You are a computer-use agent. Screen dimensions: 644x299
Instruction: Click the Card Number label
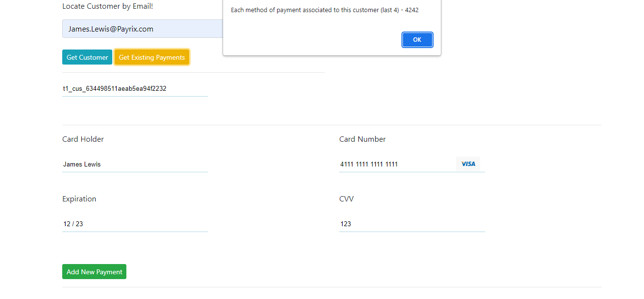[x=363, y=139]
